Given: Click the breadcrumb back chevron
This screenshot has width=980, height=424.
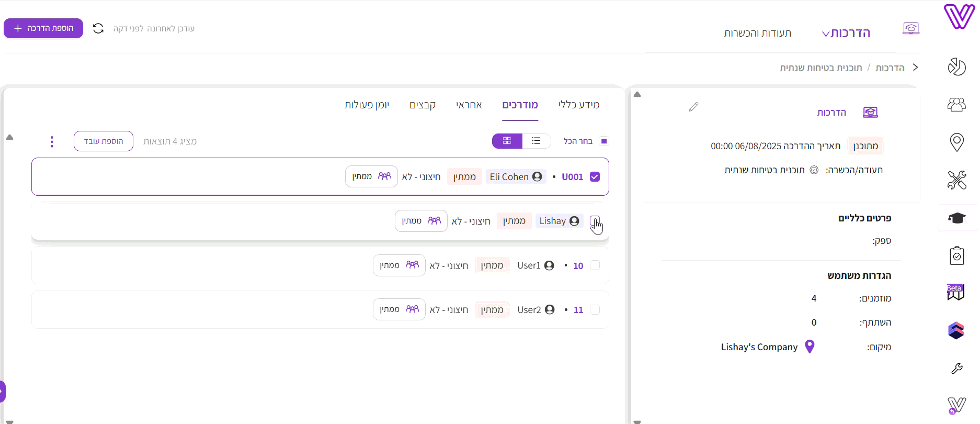Looking at the screenshot, I should [915, 68].
